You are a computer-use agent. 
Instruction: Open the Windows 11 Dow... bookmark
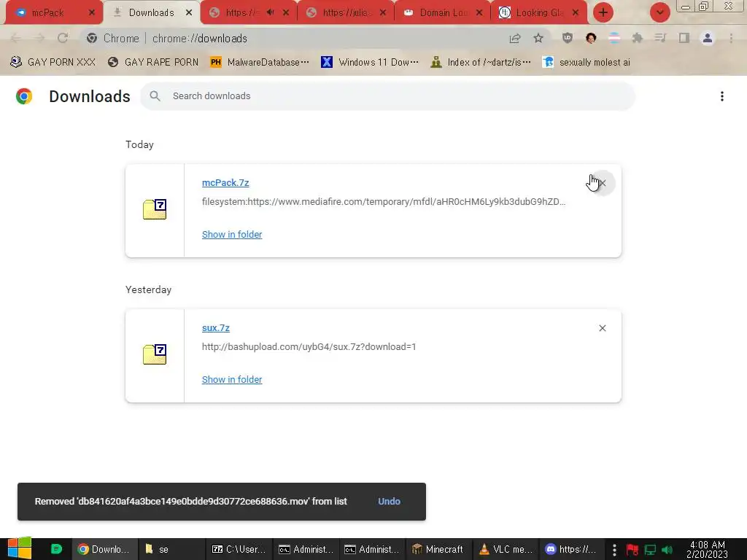tap(370, 62)
